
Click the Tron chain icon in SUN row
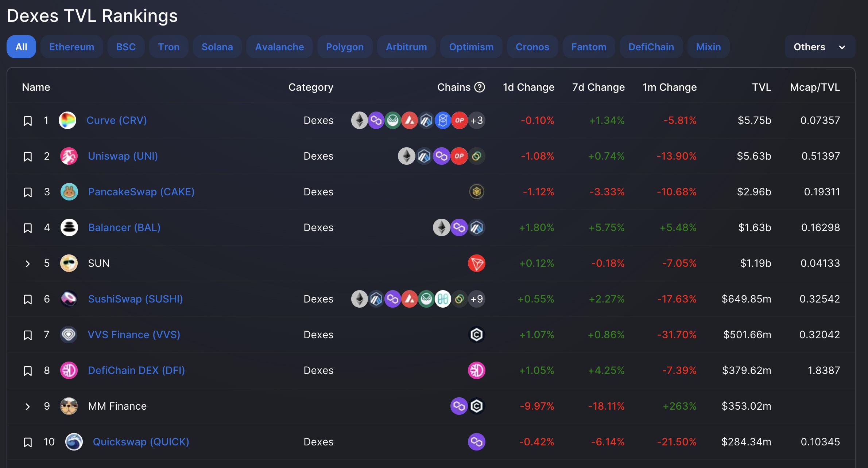(x=477, y=263)
